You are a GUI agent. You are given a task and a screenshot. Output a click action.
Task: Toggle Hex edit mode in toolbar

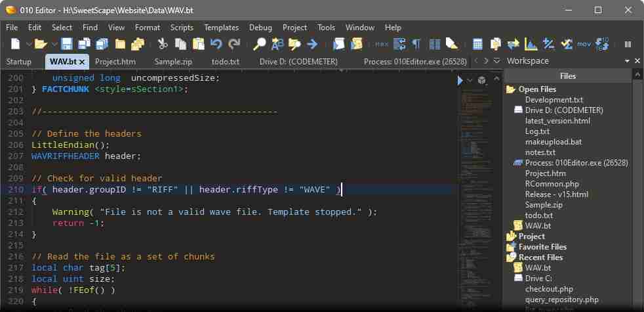click(381, 44)
